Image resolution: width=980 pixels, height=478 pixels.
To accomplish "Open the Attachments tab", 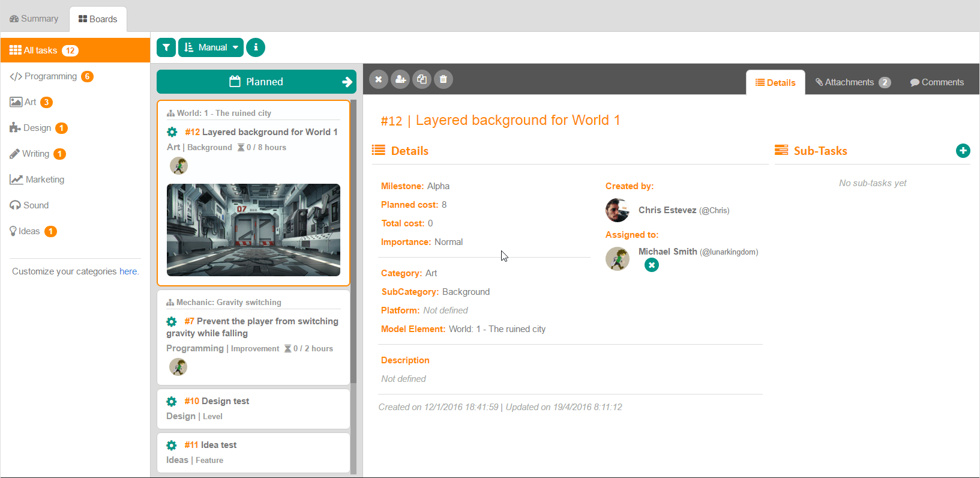I will (853, 82).
